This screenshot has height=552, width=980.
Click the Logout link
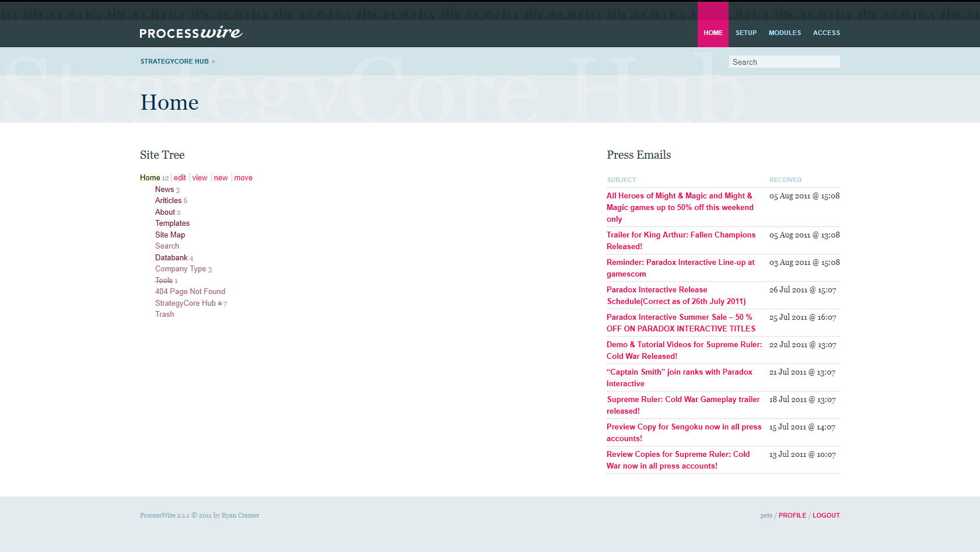pos(826,516)
